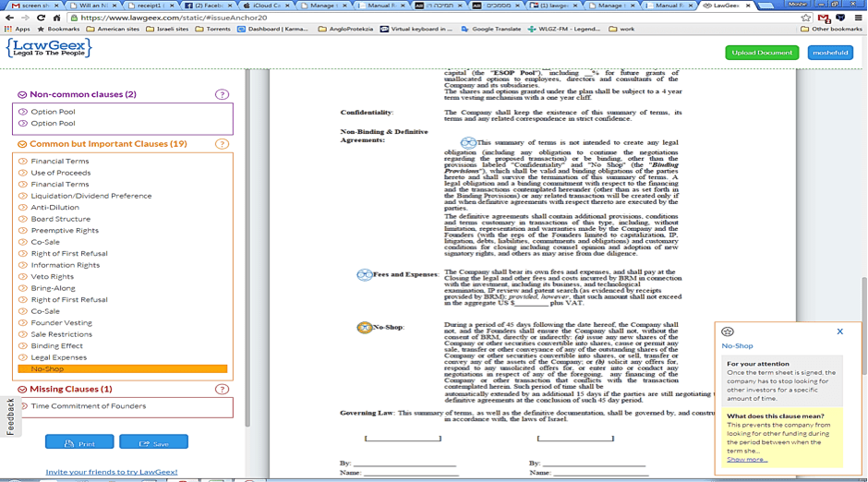Bookmark this page using the star icon

(x=805, y=18)
